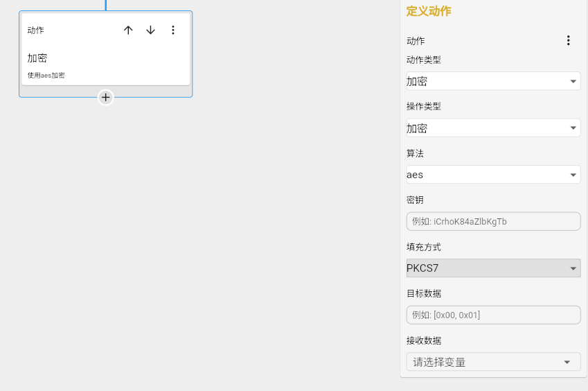Viewport: 588px width, 391px height.
Task: Click the down arrow to move action down
Action: click(150, 30)
